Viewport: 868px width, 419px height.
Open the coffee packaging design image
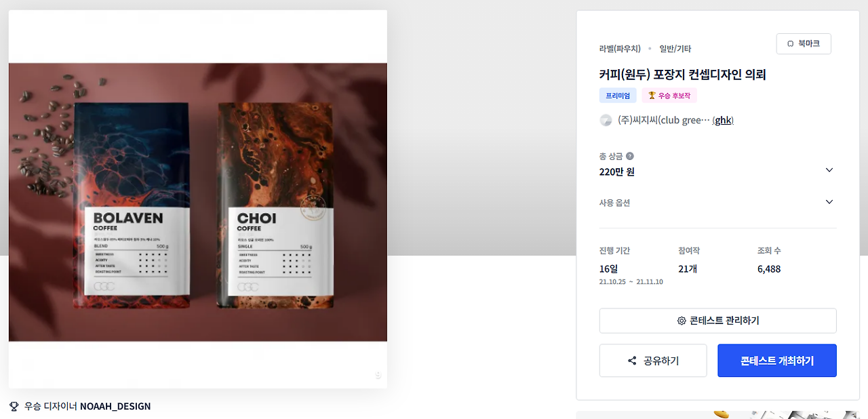coord(198,202)
